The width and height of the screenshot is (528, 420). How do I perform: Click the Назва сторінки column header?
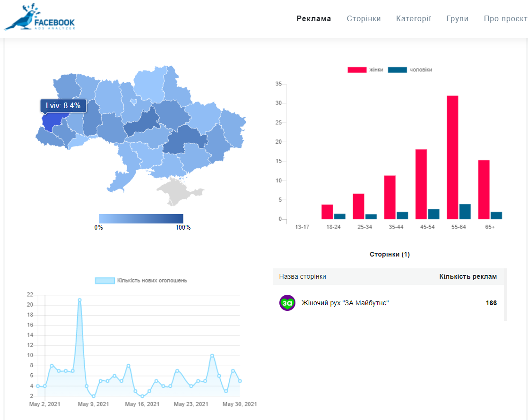coord(303,277)
